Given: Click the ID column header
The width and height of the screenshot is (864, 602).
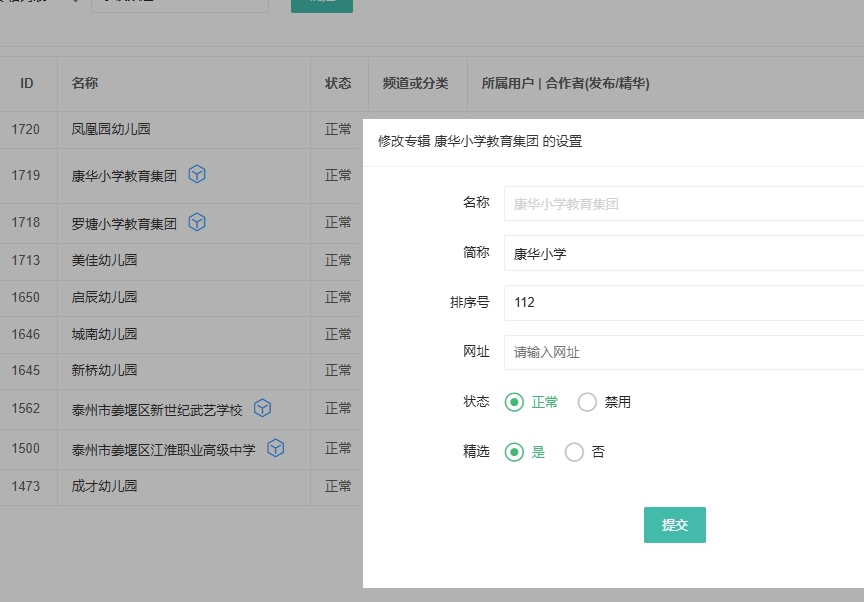Looking at the screenshot, I should click(x=26, y=83).
